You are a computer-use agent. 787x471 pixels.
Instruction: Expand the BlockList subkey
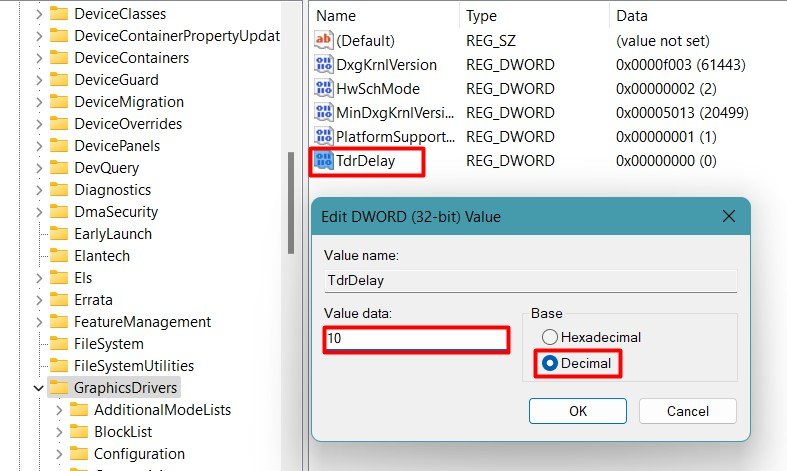(59, 432)
